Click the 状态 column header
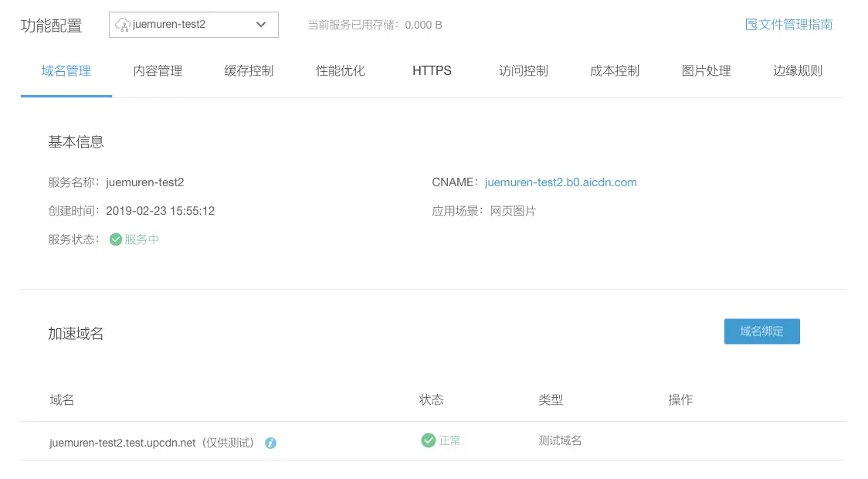 pos(431,400)
